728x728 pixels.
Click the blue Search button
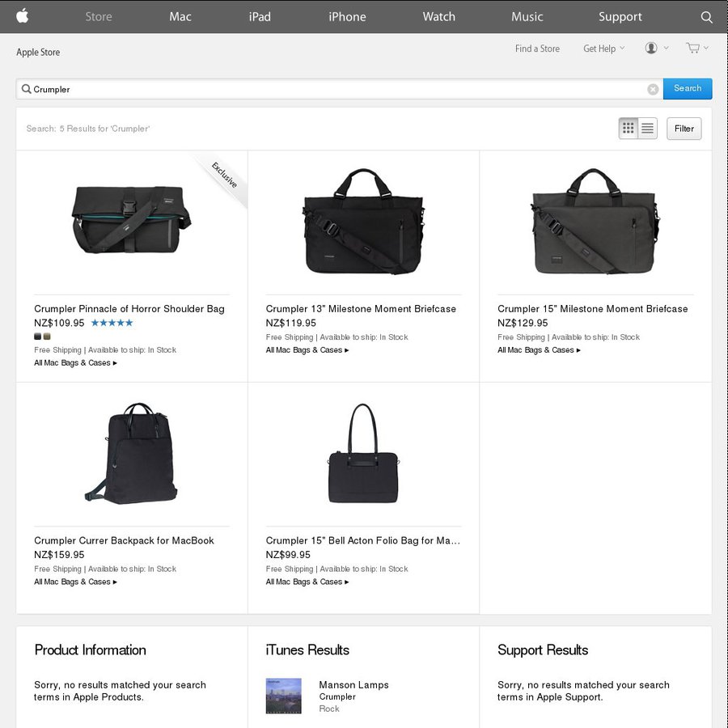pyautogui.click(x=687, y=88)
